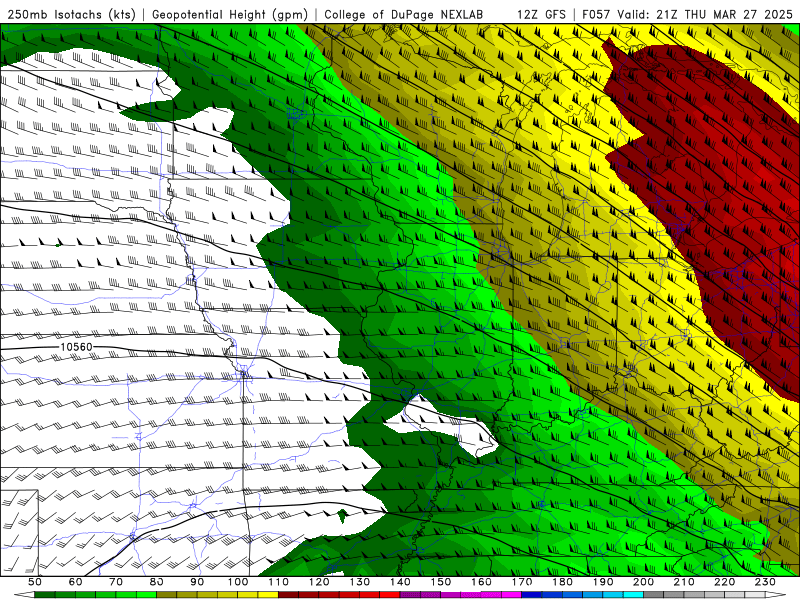
Task: Click the dark green swatch below the 50 label
Action: tap(44, 595)
